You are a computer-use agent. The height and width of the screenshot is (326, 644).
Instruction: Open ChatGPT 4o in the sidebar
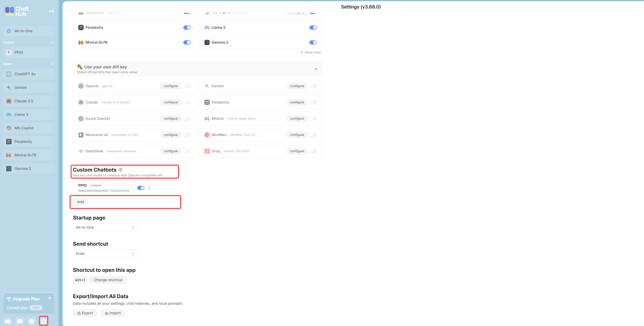point(29,74)
